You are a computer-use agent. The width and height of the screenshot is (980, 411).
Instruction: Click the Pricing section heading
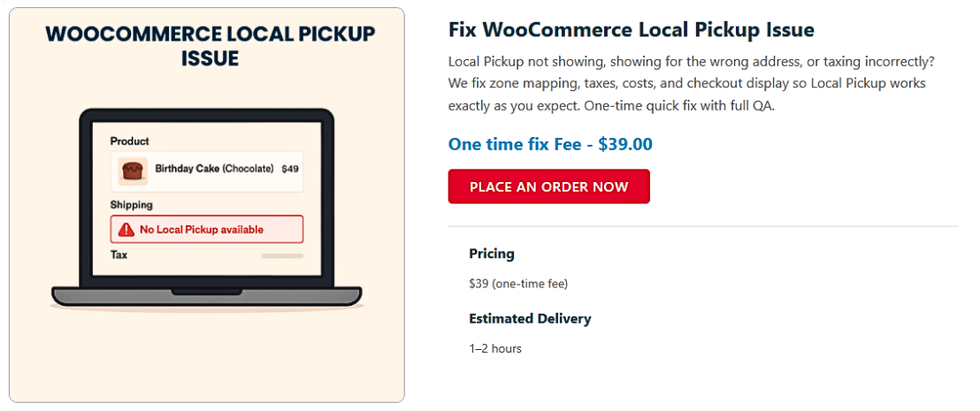(x=492, y=254)
